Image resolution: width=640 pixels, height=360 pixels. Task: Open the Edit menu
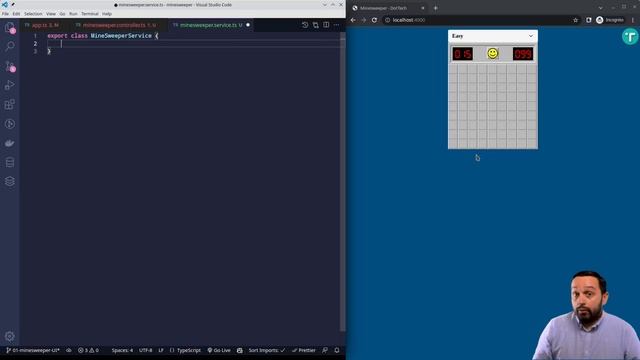tap(16, 14)
